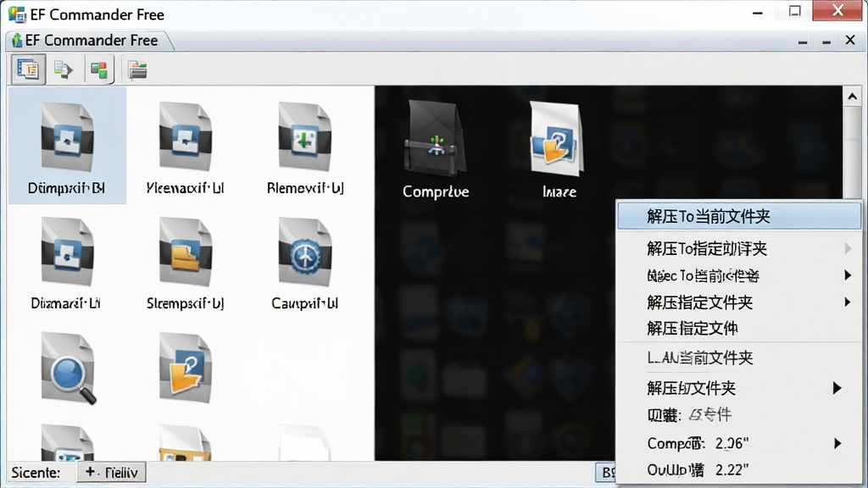Minimize the EF Commander Free window
Viewport: 868px width, 488px height.
758,12
